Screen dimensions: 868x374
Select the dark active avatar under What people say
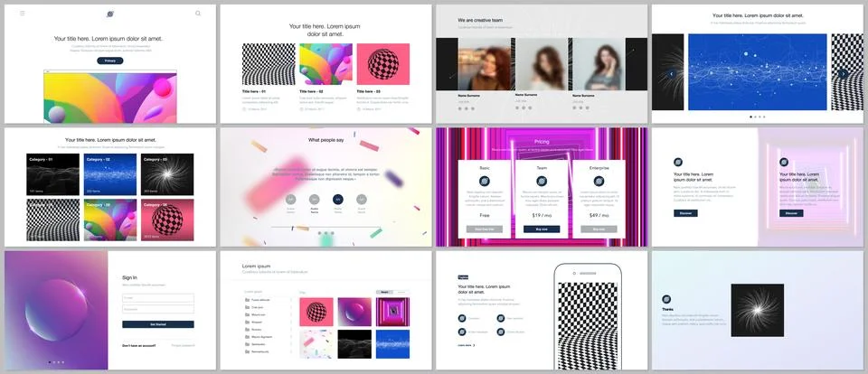pos(337,199)
